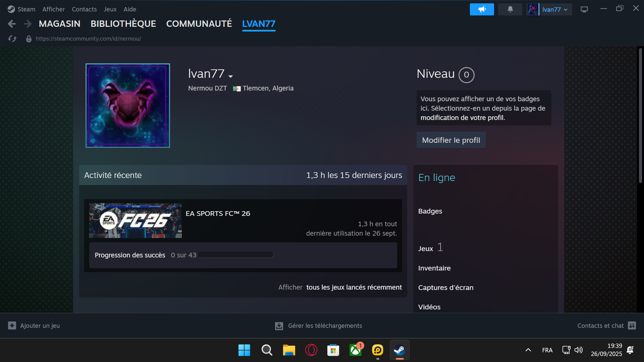Screen dimensions: 644x362
Task: Open the Afficher menu
Action: coord(53,9)
